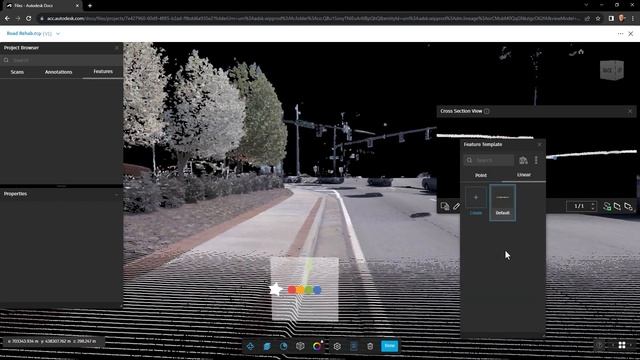Click the clock-shaped icon in bottom toolbar

pos(284,346)
